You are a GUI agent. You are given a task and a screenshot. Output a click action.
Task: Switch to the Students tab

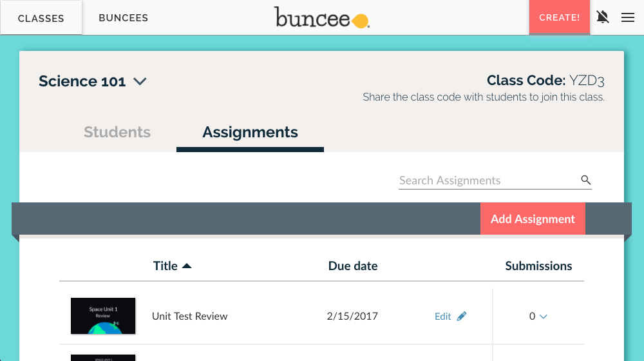coord(117,132)
